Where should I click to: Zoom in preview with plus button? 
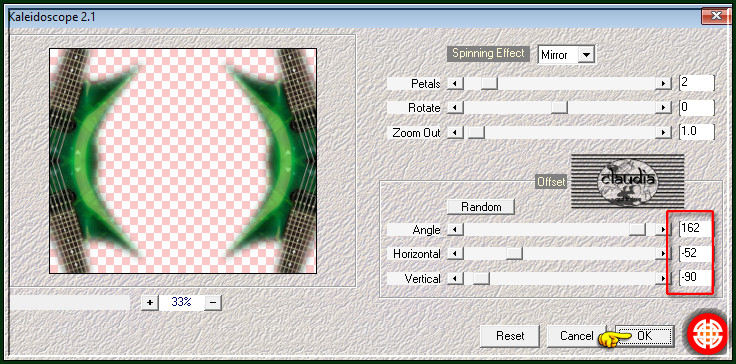[150, 302]
